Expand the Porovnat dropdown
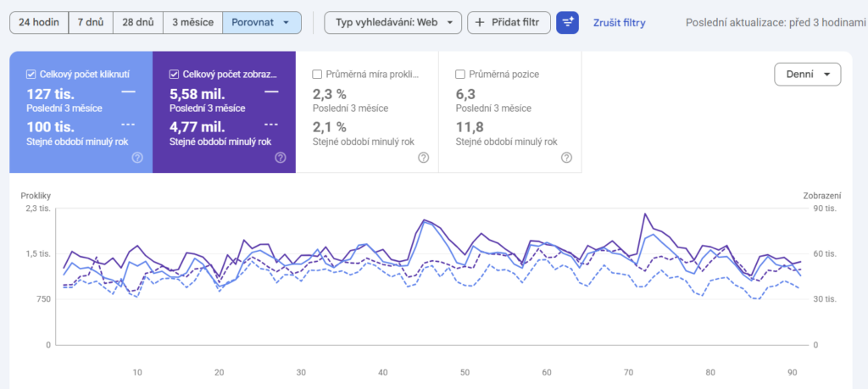Screen dimensions: 868x389 pyautogui.click(x=262, y=23)
